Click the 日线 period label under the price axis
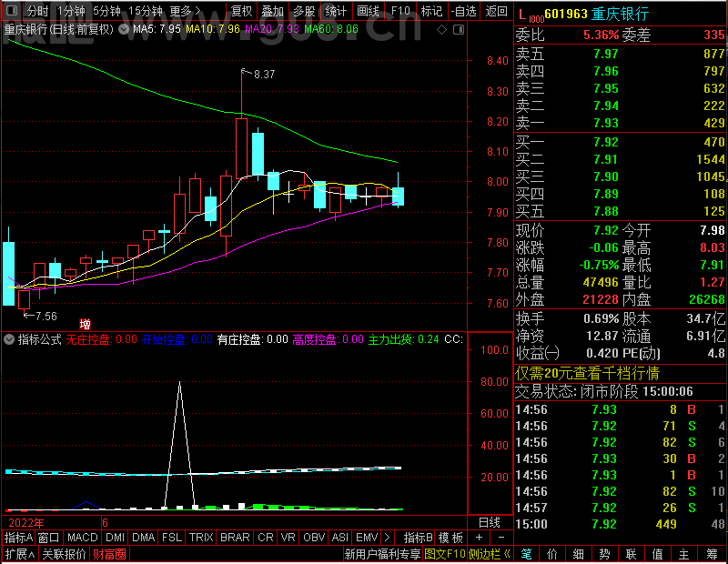This screenshot has width=728, height=564. click(x=490, y=523)
